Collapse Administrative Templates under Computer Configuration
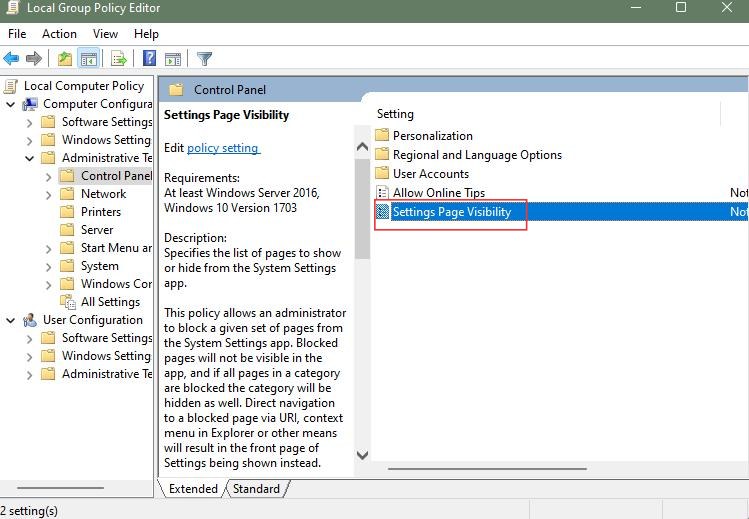 pos(30,158)
